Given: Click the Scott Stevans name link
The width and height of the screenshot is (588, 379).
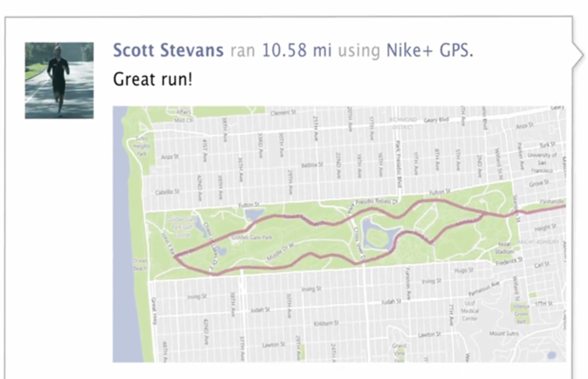Looking at the screenshot, I should tap(168, 50).
